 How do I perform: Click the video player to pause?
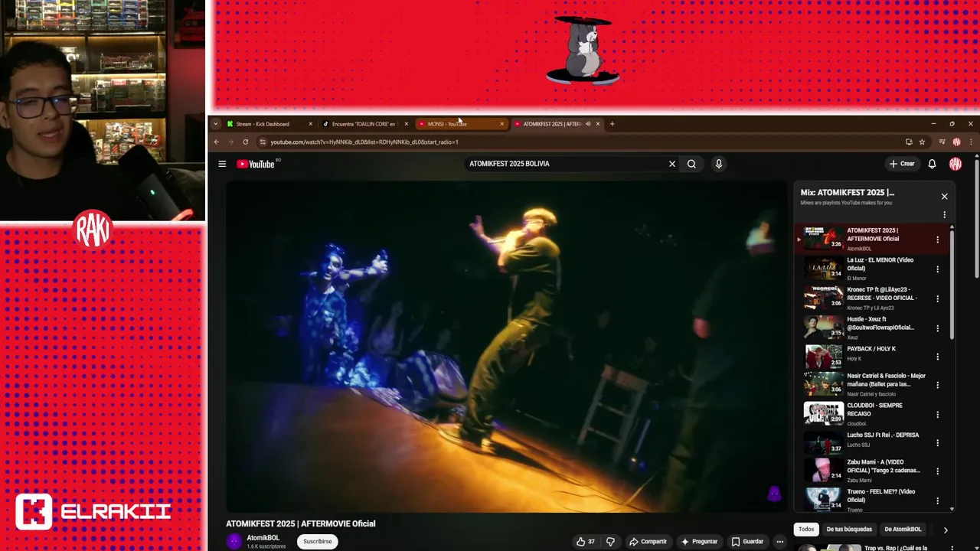coord(506,347)
